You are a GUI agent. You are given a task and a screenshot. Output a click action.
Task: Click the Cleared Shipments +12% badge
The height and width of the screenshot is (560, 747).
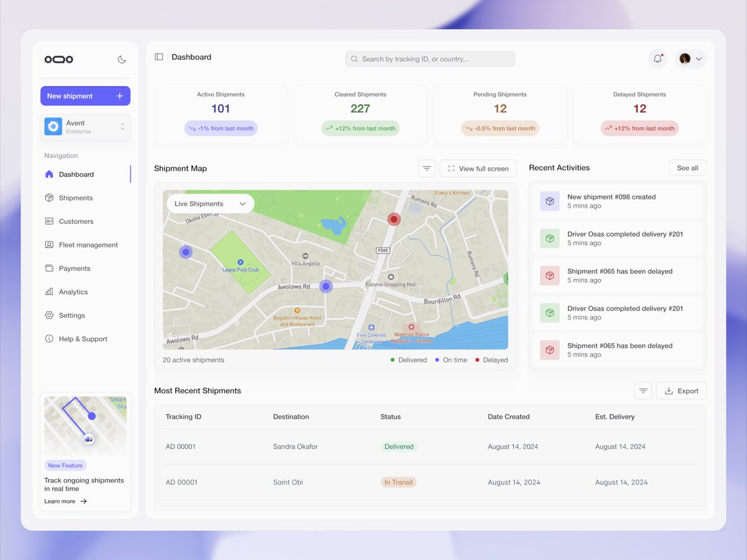click(x=360, y=128)
